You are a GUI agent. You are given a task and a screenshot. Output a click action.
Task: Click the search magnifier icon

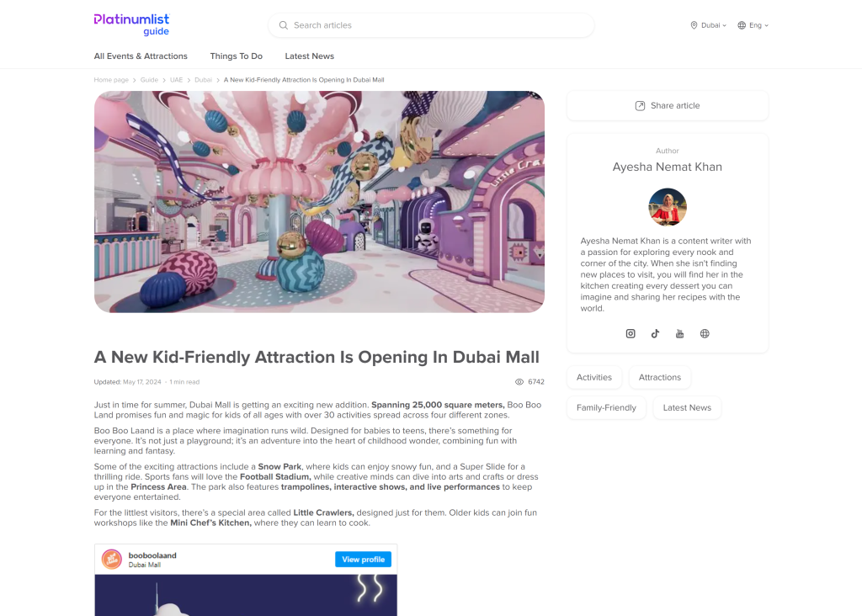click(x=283, y=25)
